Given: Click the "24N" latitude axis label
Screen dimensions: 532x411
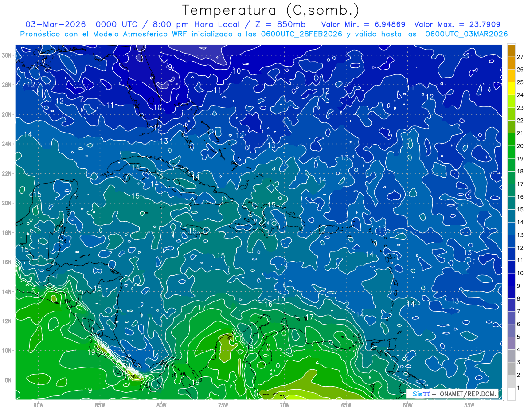Looking at the screenshot, I should click(x=7, y=144).
